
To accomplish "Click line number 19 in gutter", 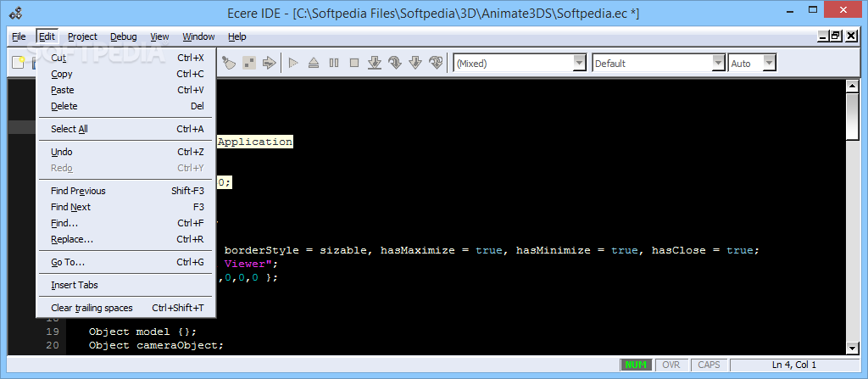I will 53,332.
